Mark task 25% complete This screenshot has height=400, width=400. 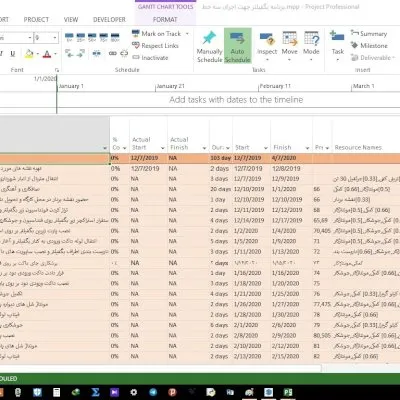point(81,37)
